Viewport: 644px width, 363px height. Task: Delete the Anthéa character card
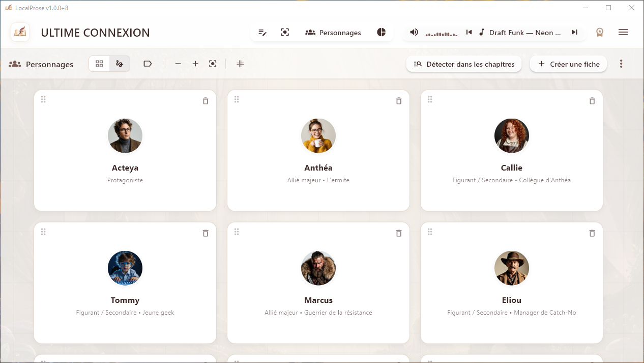[x=399, y=101]
